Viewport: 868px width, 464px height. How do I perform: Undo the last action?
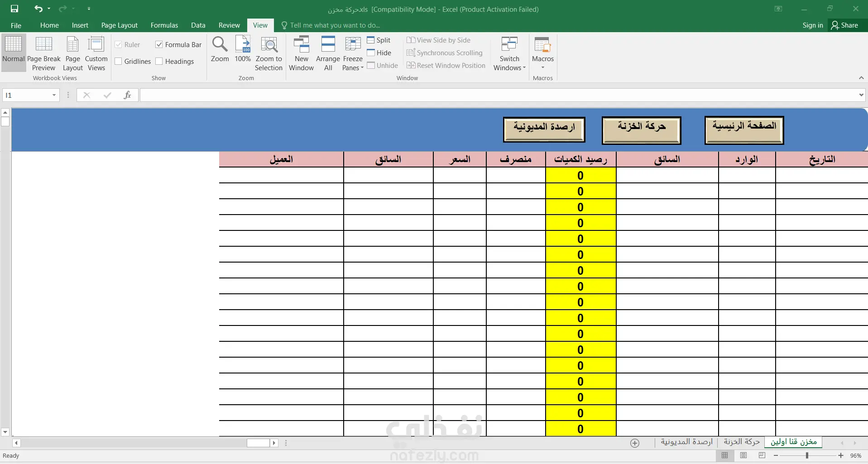point(38,9)
